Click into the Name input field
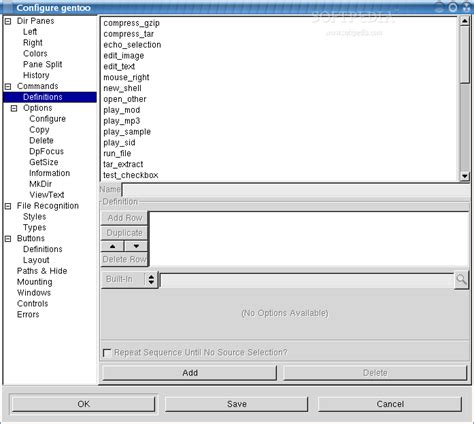The height and width of the screenshot is (424, 474). (296, 190)
